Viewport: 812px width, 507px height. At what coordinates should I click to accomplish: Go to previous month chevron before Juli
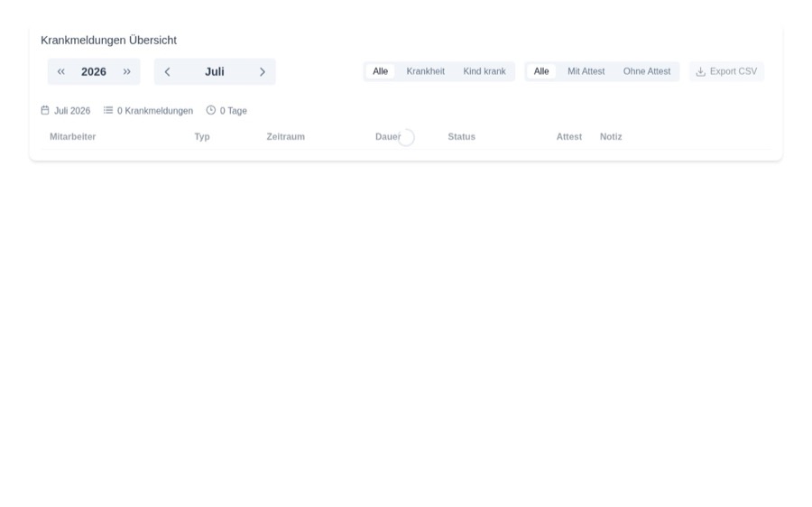pos(167,71)
